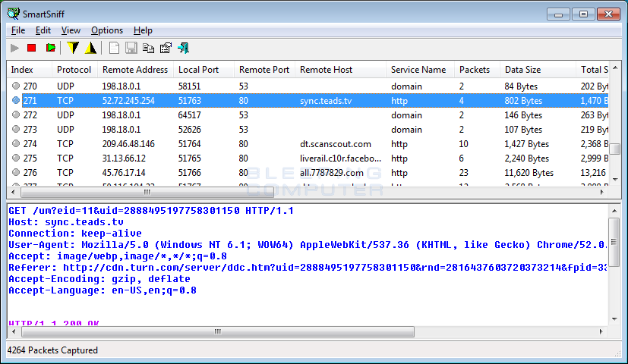628x364 pixels.
Task: Copy selected items via the copy icon
Action: click(x=149, y=49)
